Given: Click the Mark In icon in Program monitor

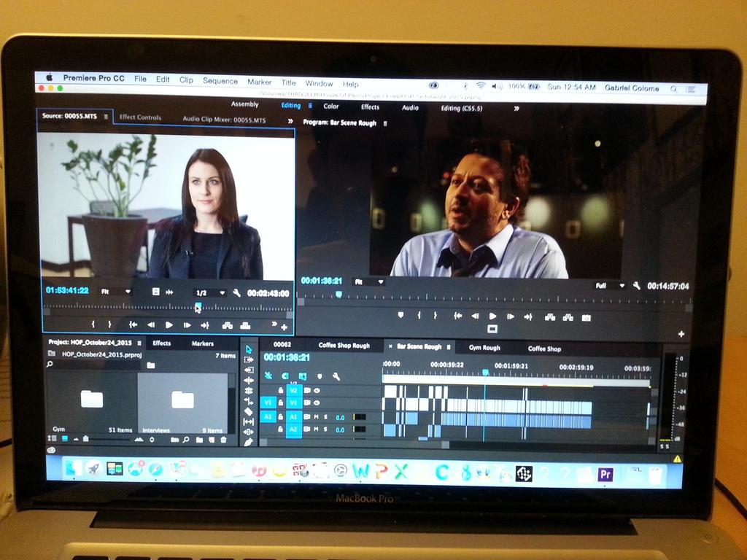Looking at the screenshot, I should [x=417, y=314].
